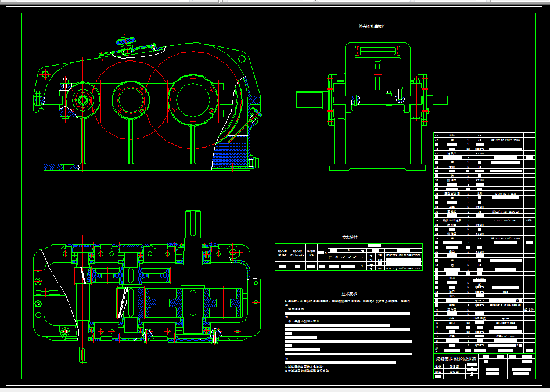
Task: Select the vent knob atop the inspection cover
Action: coord(125,41)
